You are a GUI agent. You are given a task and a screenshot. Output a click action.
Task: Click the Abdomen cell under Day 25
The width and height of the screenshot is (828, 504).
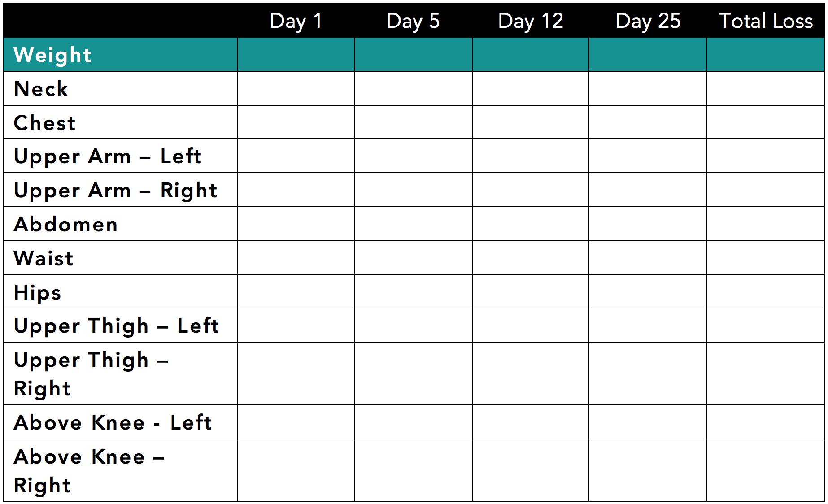point(648,224)
